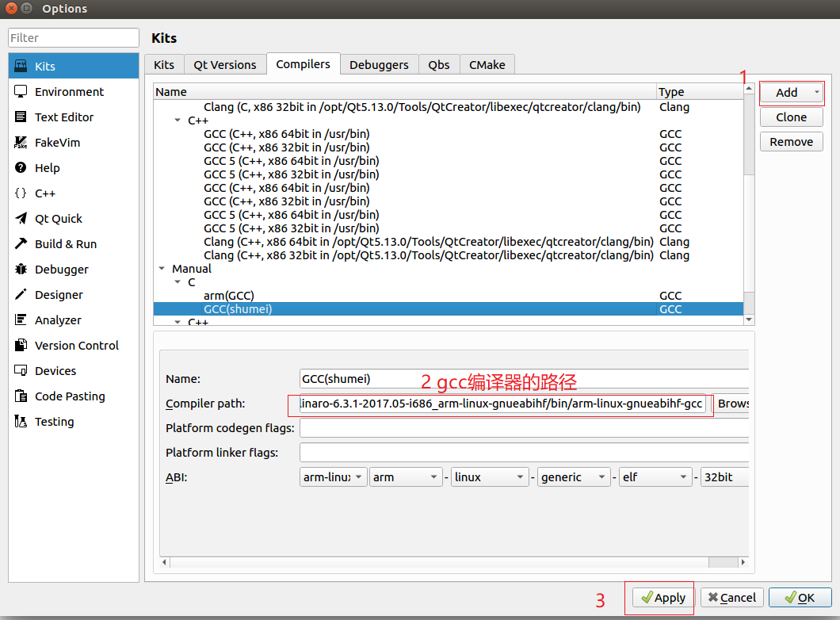
Task: Switch to the Qt Versions tab
Action: 225,65
